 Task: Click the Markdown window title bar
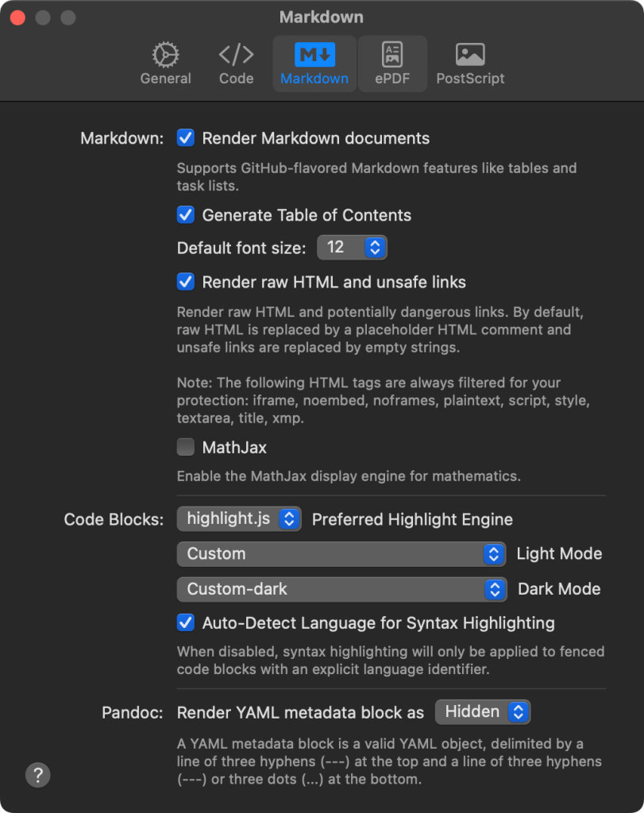pyautogui.click(x=322, y=17)
